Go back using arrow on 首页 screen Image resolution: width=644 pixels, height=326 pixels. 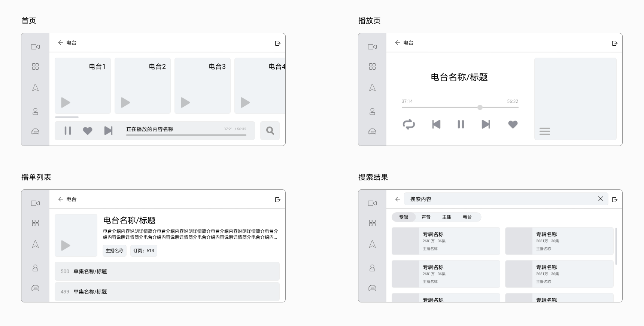point(60,43)
